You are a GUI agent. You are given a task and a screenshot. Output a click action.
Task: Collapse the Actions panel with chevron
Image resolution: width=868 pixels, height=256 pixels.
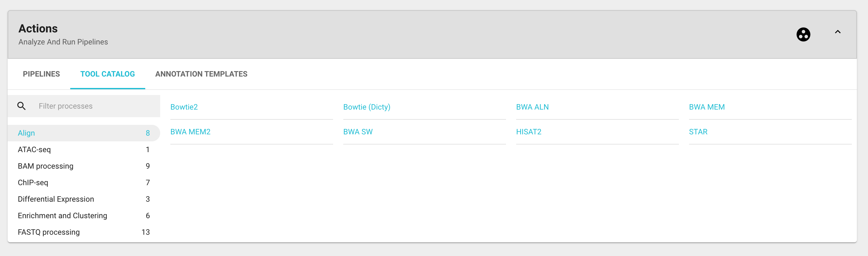click(x=838, y=32)
